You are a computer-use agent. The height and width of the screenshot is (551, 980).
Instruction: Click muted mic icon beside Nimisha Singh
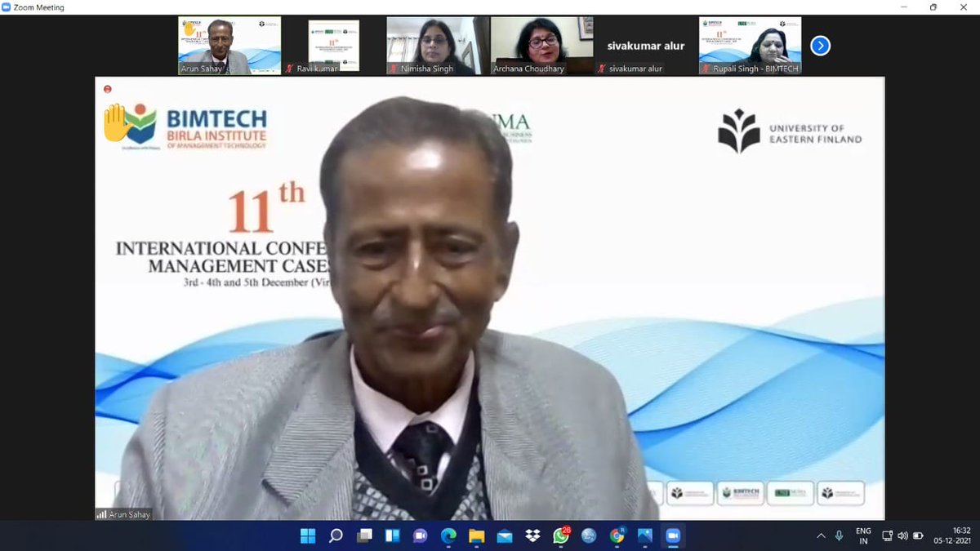click(x=394, y=69)
